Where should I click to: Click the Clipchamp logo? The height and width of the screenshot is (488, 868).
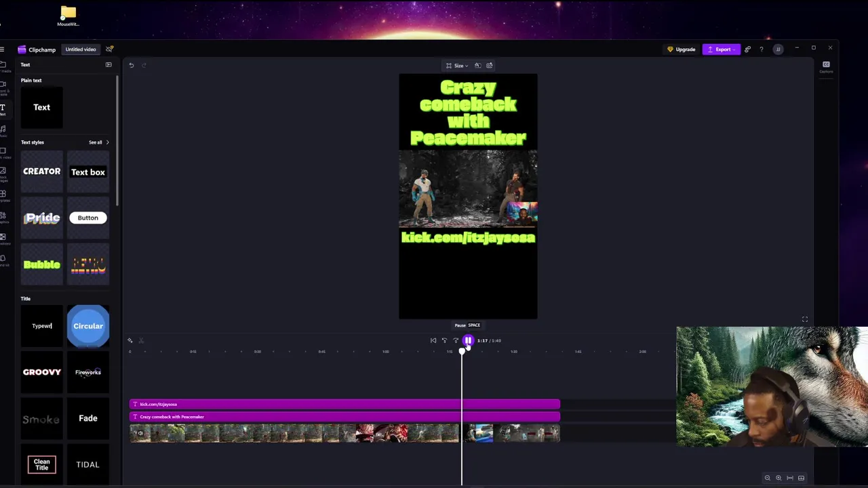(37, 49)
